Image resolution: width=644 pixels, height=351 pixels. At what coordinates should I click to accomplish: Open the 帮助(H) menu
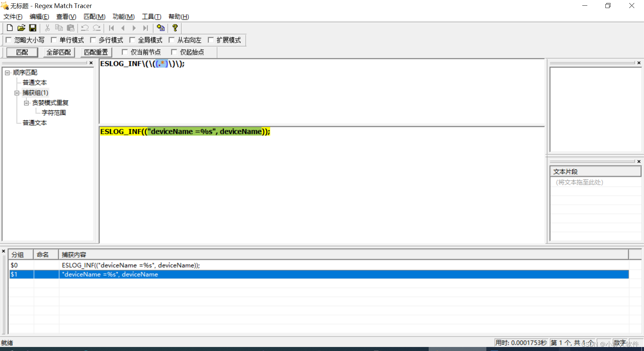178,17
